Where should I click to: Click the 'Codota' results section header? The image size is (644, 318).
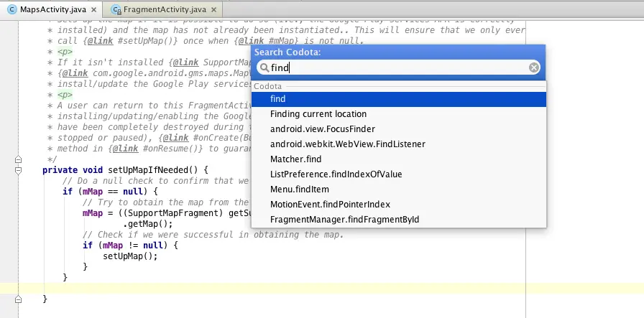pos(268,86)
